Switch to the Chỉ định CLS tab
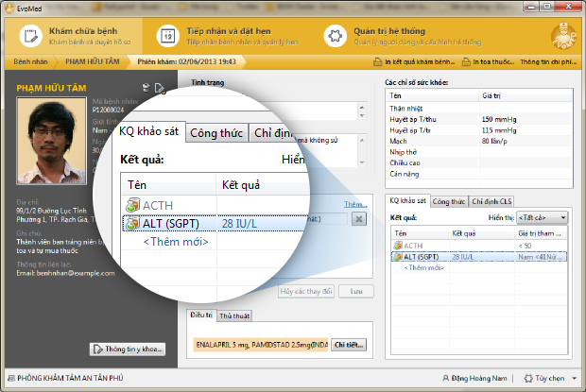 (491, 201)
